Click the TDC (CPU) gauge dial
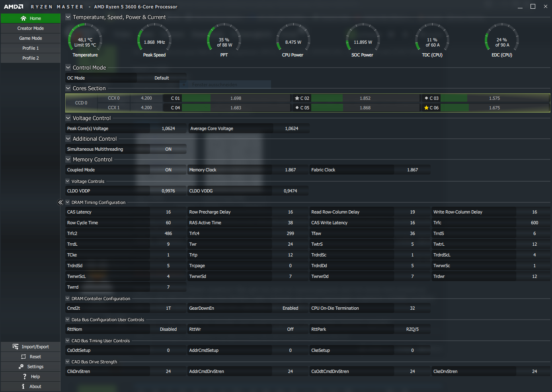 pos(432,37)
